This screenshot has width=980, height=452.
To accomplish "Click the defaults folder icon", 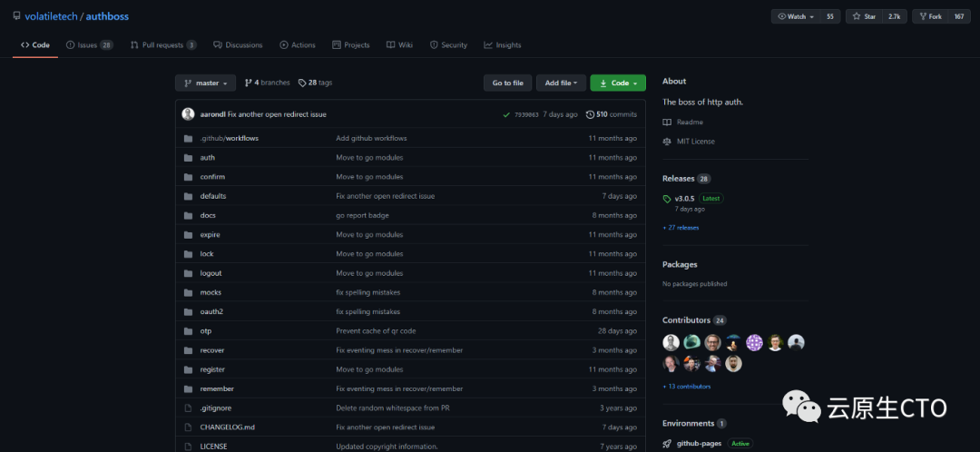I will pos(188,196).
